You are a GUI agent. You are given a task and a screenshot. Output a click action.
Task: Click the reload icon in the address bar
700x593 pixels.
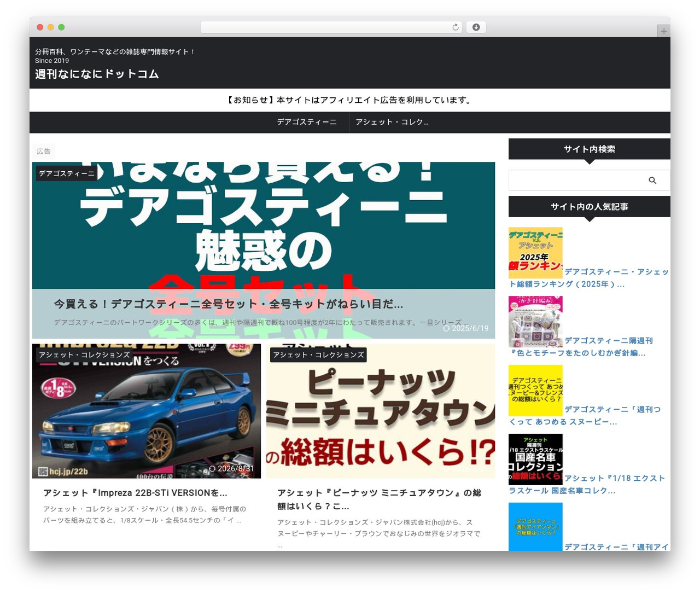[455, 27]
